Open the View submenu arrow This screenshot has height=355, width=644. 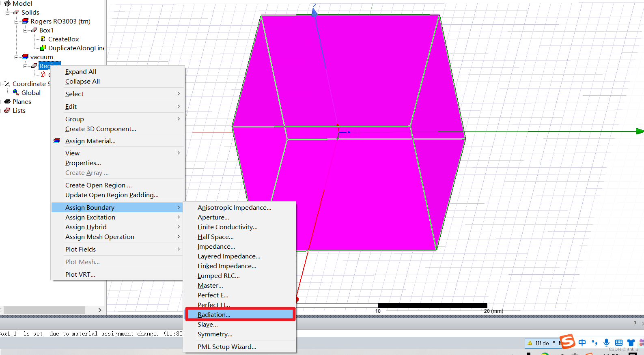coord(179,153)
